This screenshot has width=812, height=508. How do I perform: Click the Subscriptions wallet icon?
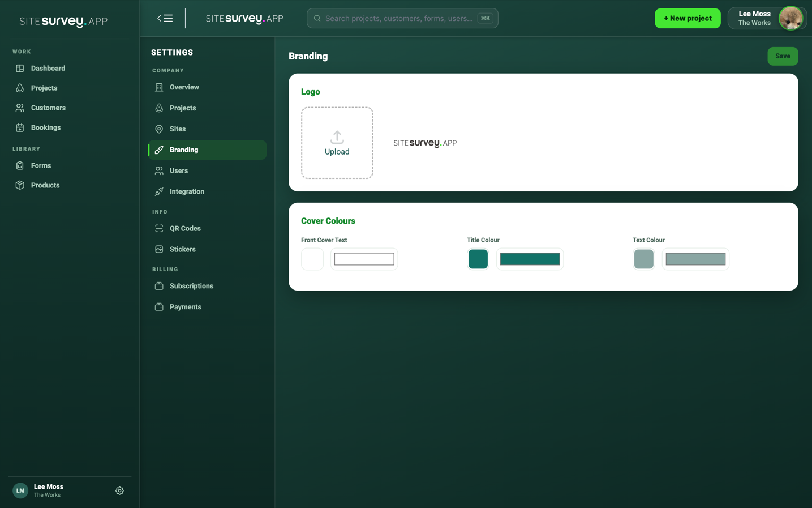159,287
